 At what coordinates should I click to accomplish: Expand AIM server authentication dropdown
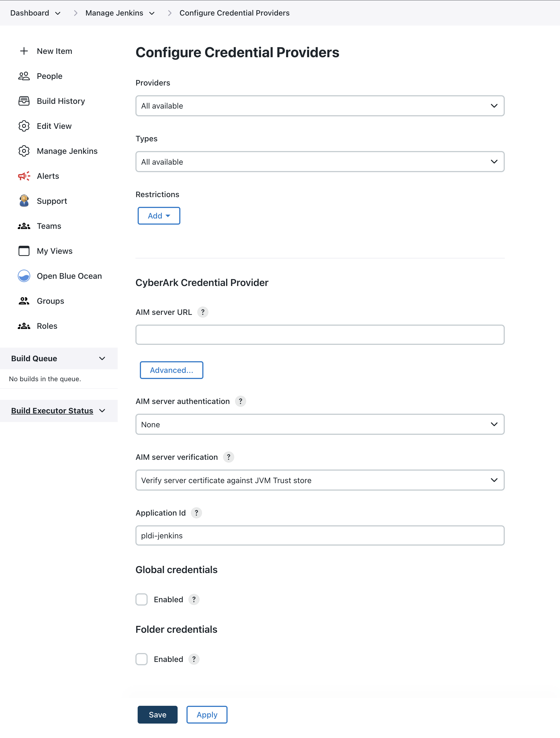319,424
